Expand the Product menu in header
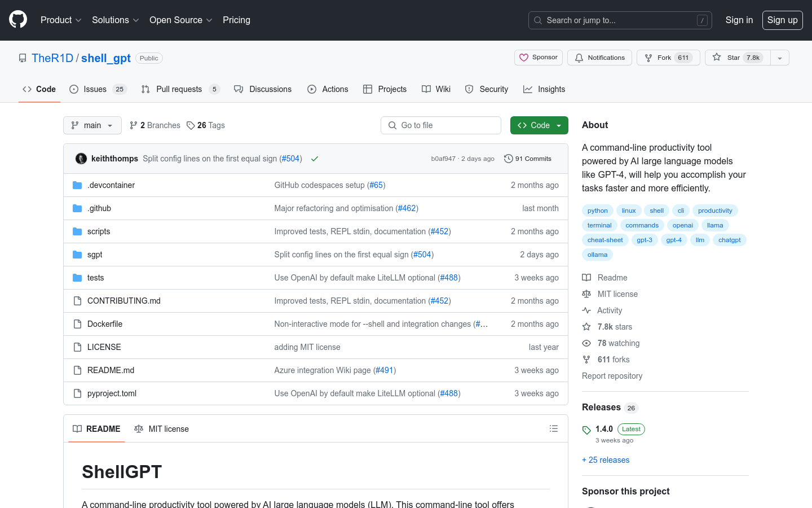 (x=61, y=20)
